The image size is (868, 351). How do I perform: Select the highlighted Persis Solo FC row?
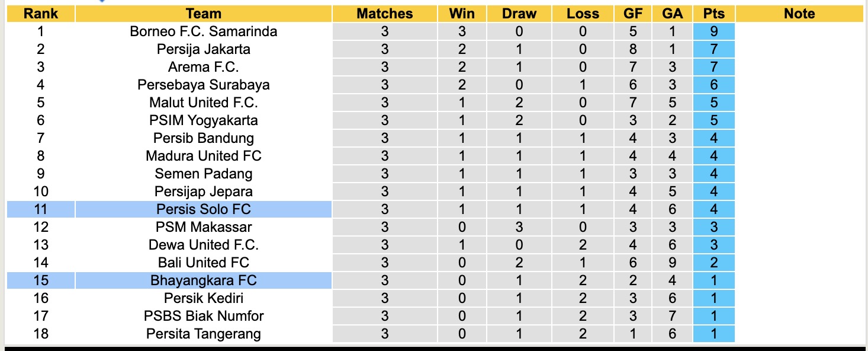[203, 209]
